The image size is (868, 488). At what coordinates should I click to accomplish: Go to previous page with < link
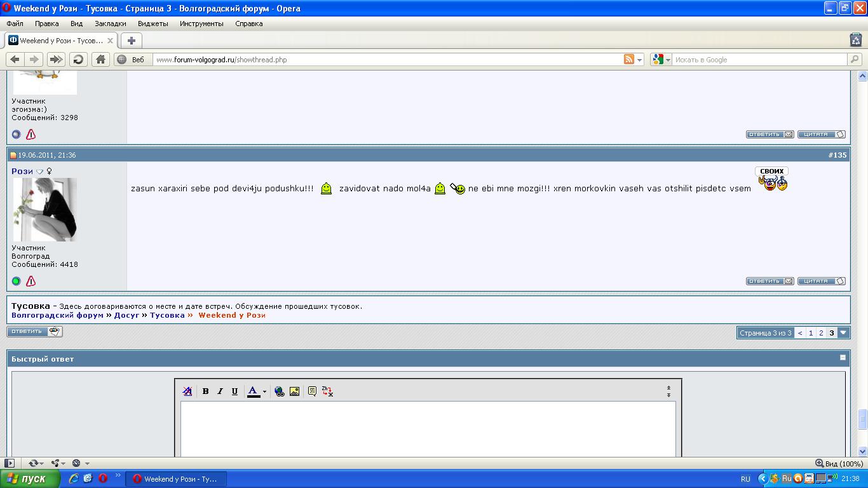point(800,333)
